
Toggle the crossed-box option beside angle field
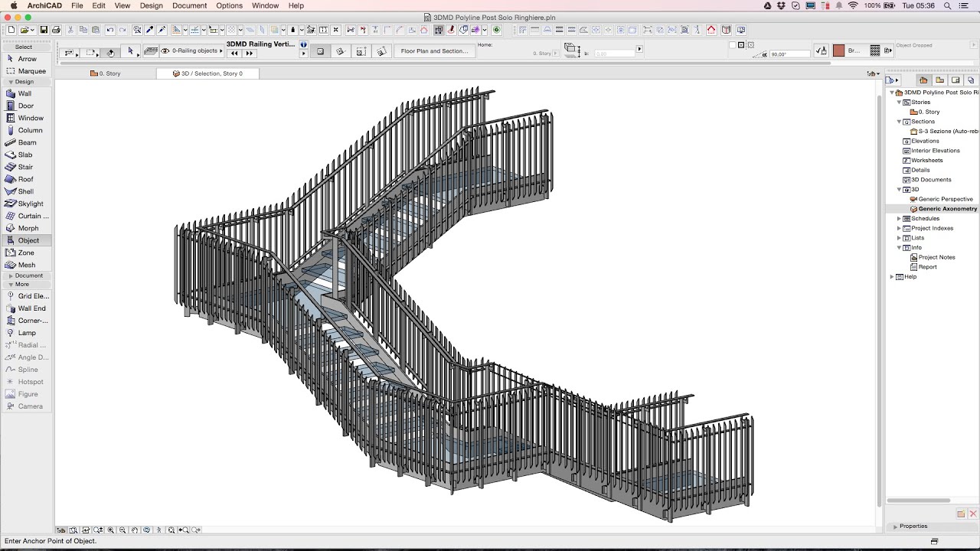[741, 45]
